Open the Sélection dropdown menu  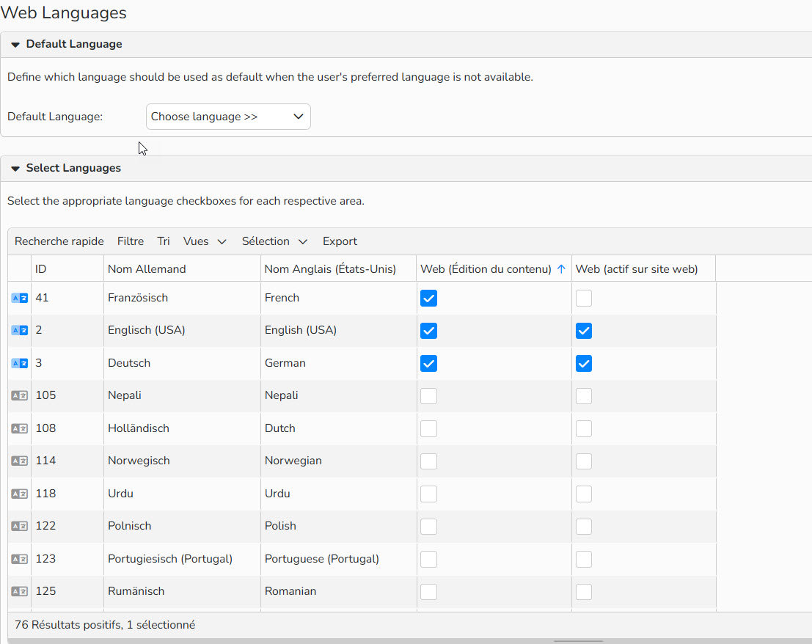[x=274, y=241]
